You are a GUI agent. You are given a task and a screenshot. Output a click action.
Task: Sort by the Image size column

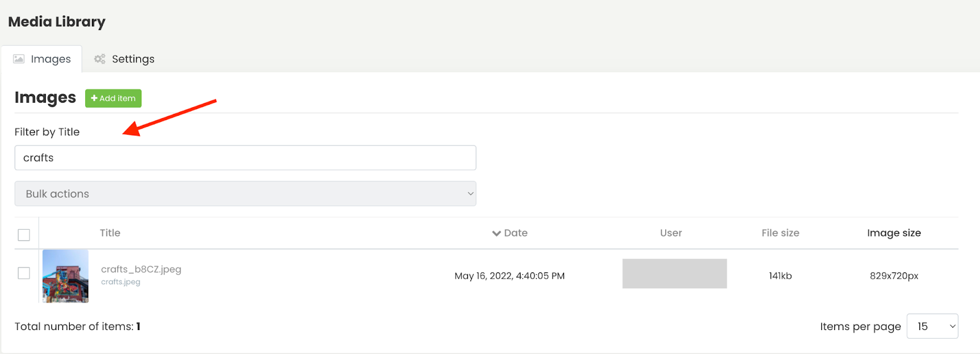pyautogui.click(x=894, y=233)
